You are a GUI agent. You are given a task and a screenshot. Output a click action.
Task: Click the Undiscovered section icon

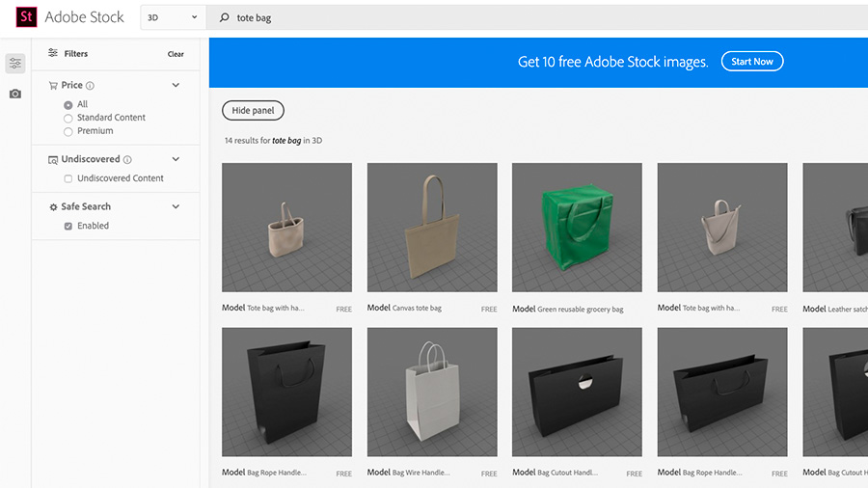point(53,160)
